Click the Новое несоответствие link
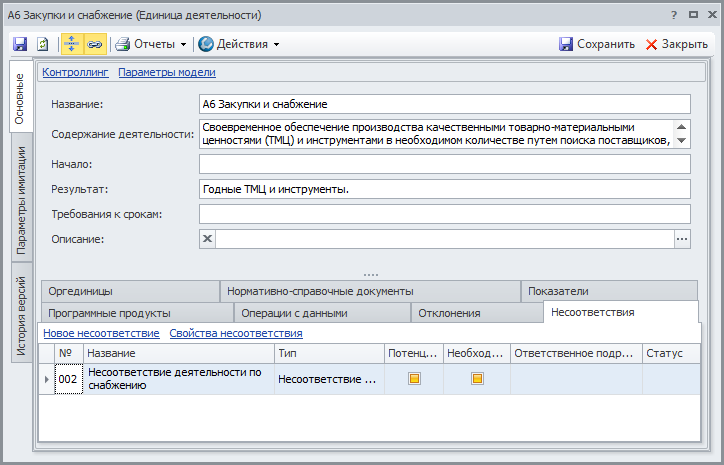 click(101, 333)
